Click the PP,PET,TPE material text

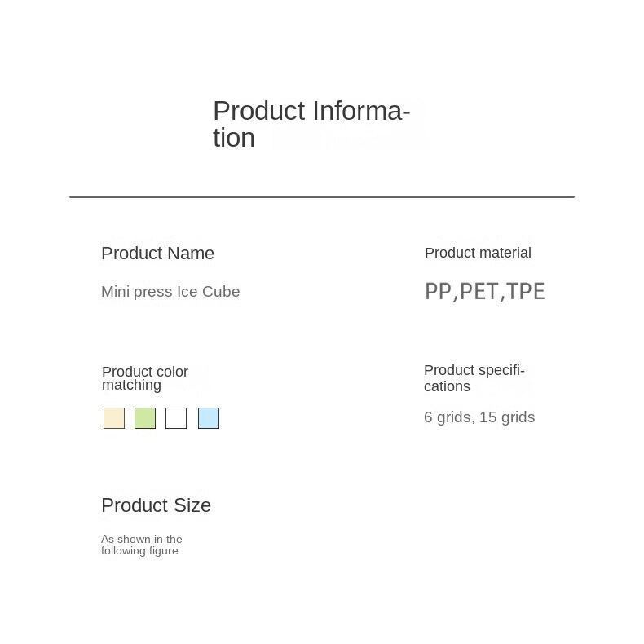click(x=485, y=292)
